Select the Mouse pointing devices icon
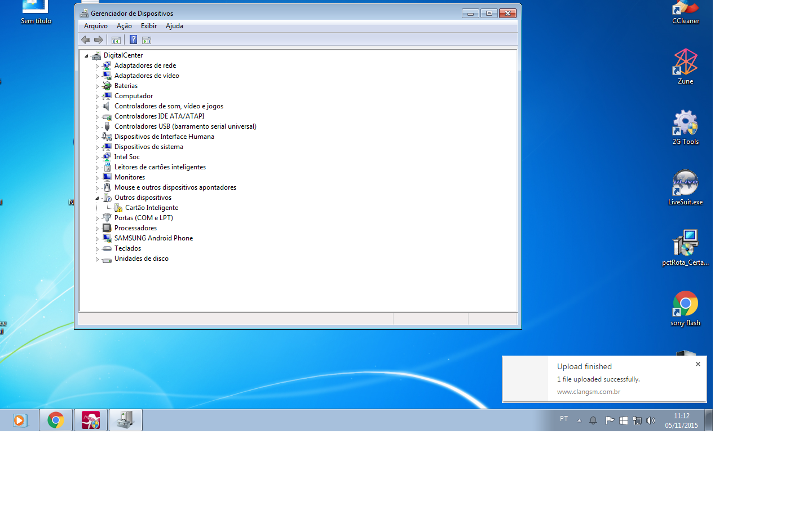 click(107, 187)
